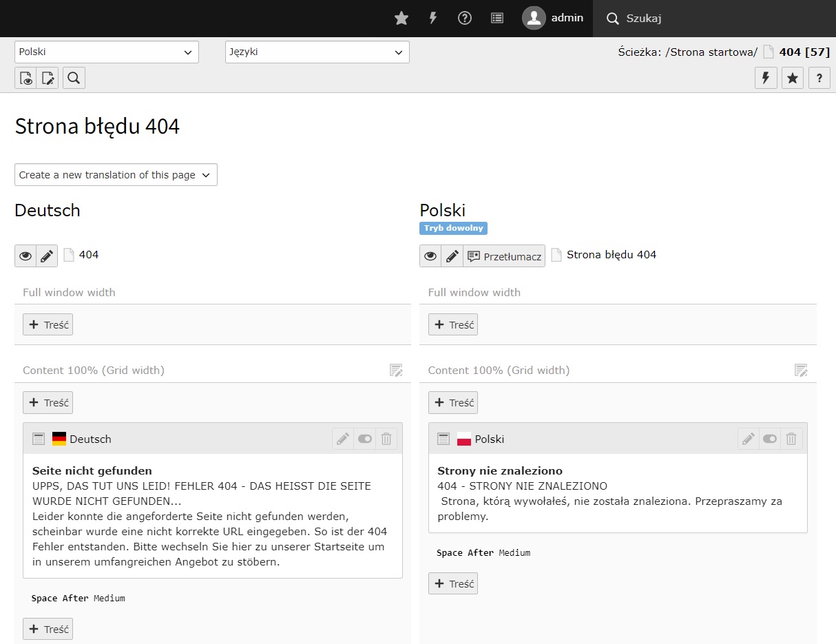Expand the Języki view mode dropdown
Viewport: 836px width, 644px height.
coord(317,52)
